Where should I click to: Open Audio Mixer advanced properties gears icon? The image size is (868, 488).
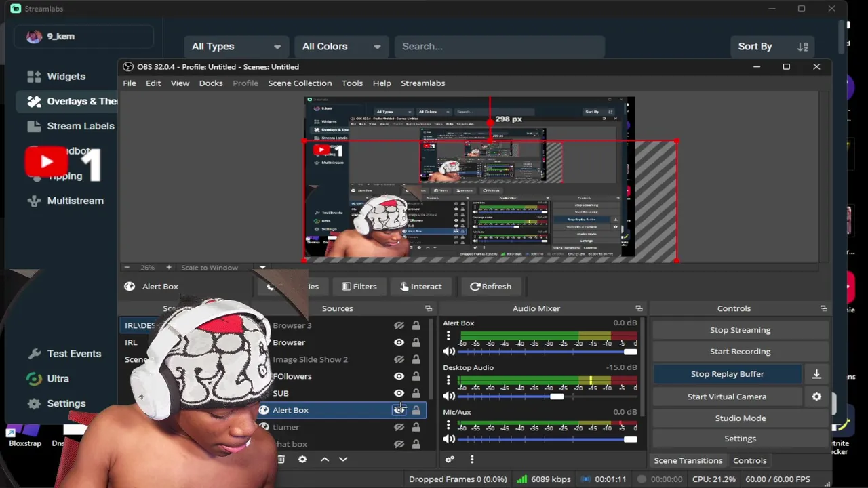(449, 460)
